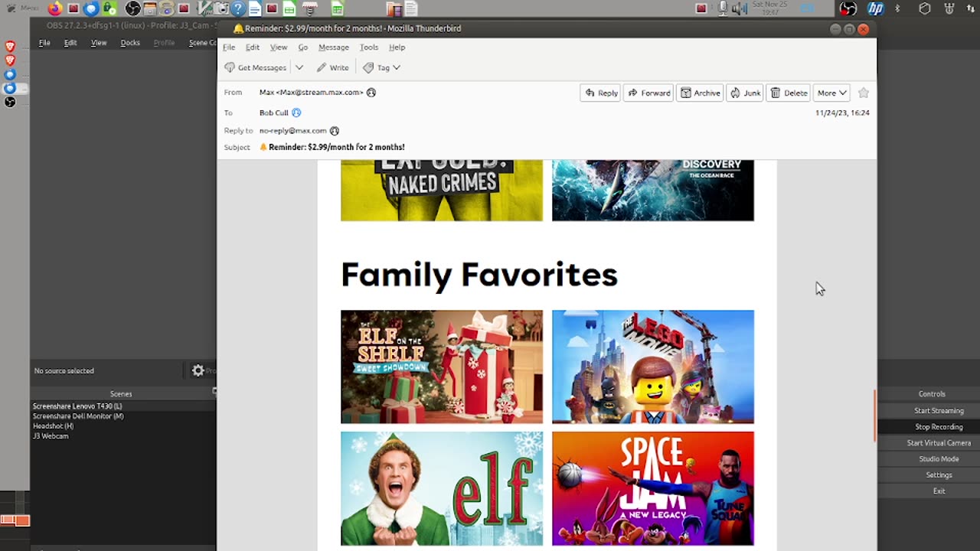Select Headshot (H) scene in OBS
This screenshot has width=980, height=551.
(122, 426)
